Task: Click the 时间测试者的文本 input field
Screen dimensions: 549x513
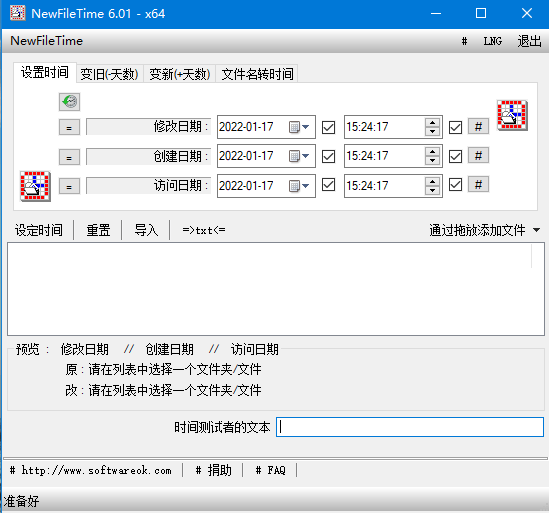Action: click(x=410, y=427)
